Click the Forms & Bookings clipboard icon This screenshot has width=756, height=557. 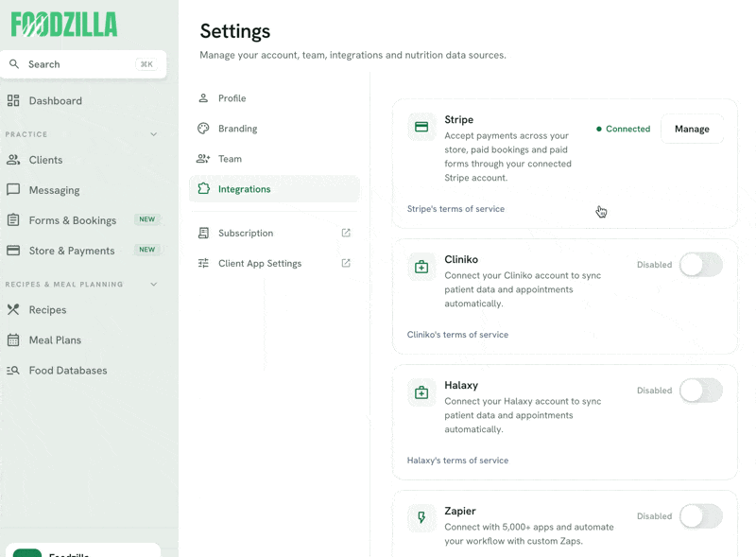(13, 220)
